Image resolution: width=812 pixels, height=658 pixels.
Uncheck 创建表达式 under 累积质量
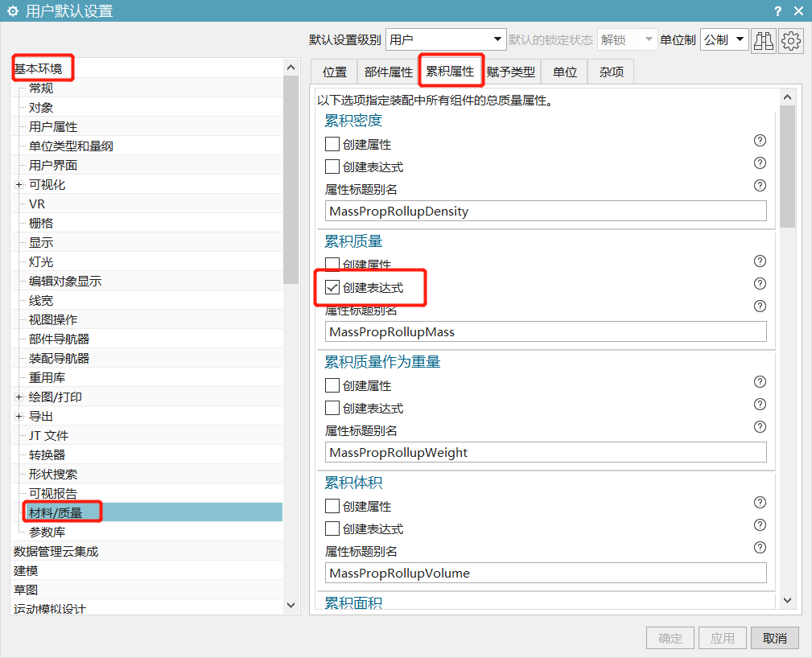point(332,287)
